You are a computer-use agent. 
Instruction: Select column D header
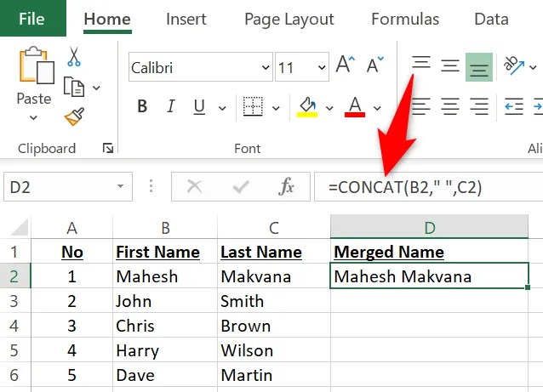tap(430, 227)
